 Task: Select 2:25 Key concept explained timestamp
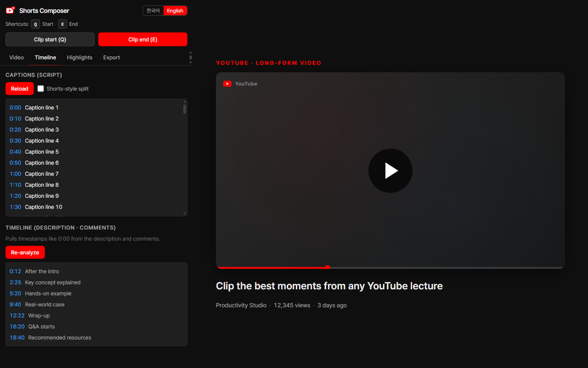(x=96, y=282)
